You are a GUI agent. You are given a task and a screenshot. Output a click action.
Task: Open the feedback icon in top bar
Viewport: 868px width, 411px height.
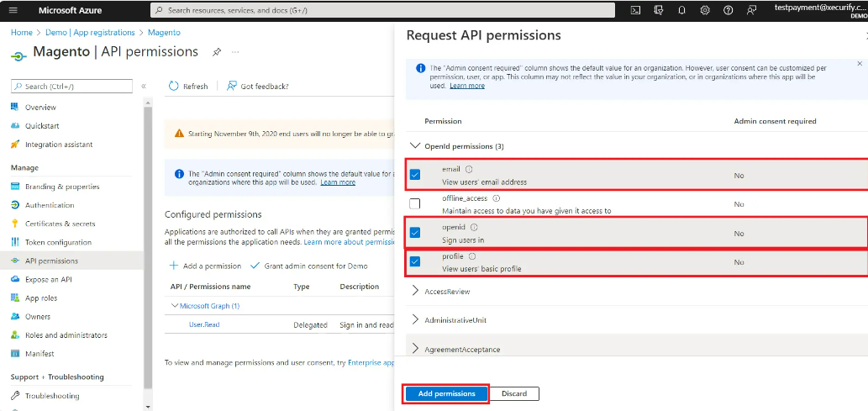[x=751, y=10]
